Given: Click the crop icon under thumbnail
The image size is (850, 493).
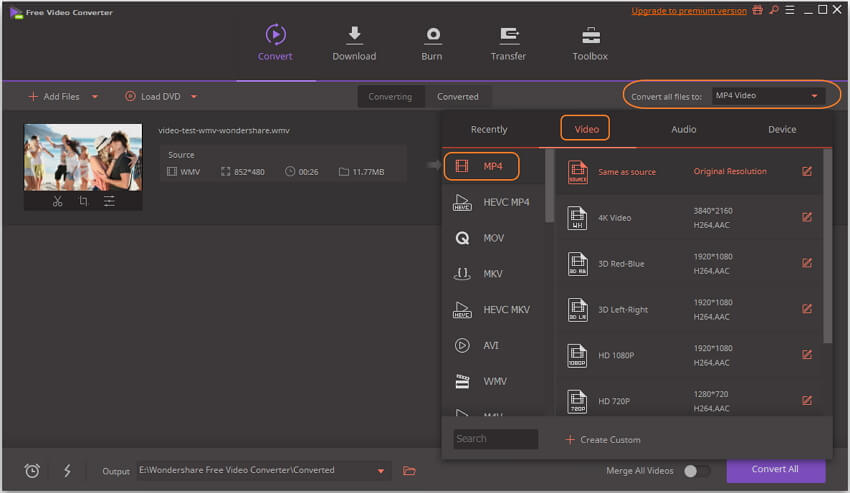Looking at the screenshot, I should click(83, 201).
